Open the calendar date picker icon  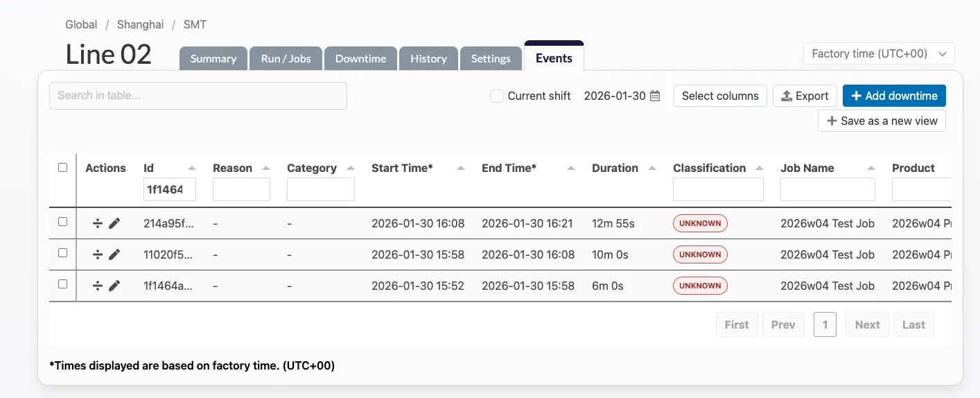pos(655,96)
